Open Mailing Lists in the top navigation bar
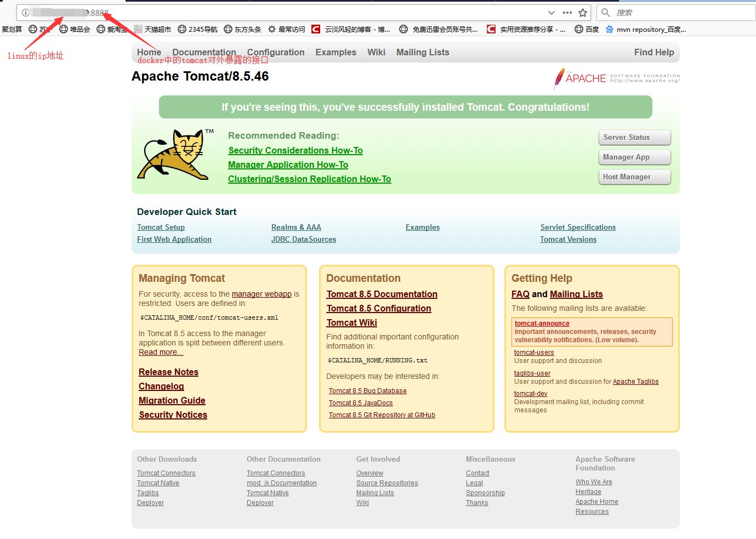The width and height of the screenshot is (756, 539). click(x=423, y=53)
